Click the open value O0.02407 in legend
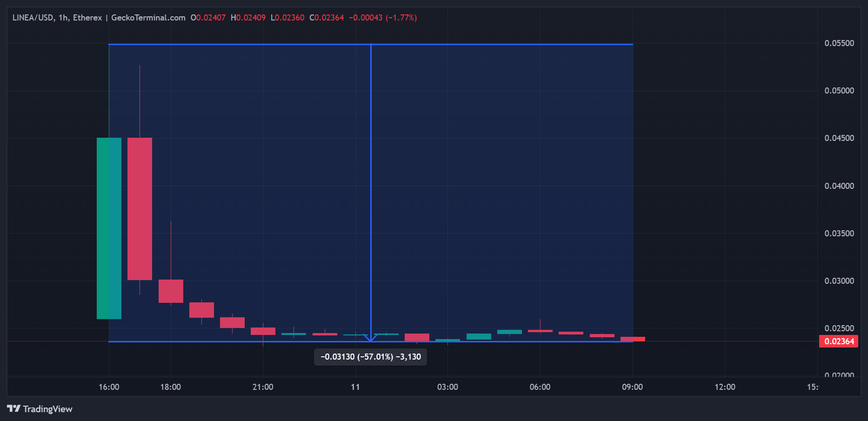 pos(208,18)
